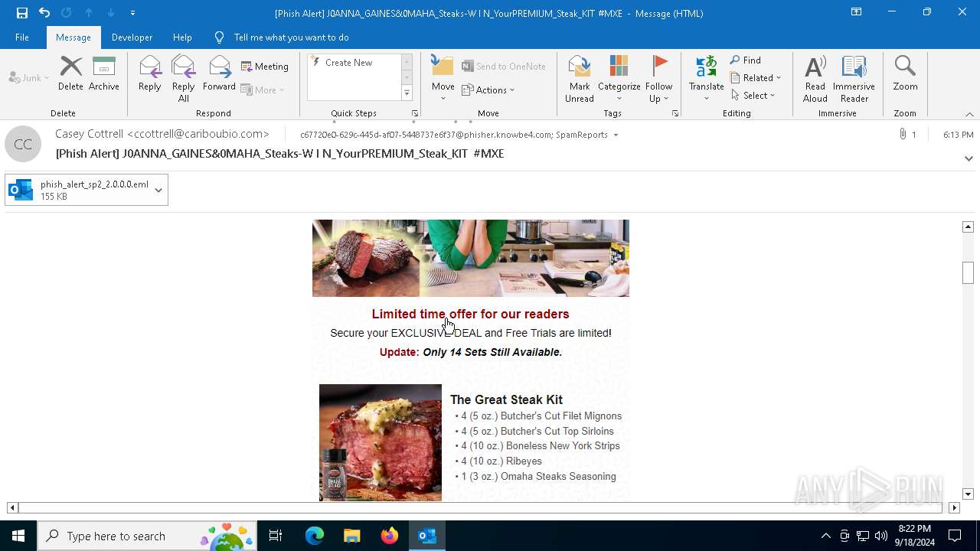
Task: Launch Microsoft Edge from taskbar
Action: (315, 536)
